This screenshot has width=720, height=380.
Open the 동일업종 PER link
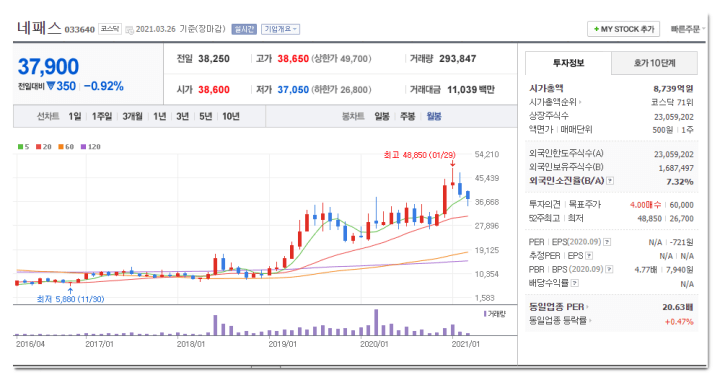click(x=558, y=307)
